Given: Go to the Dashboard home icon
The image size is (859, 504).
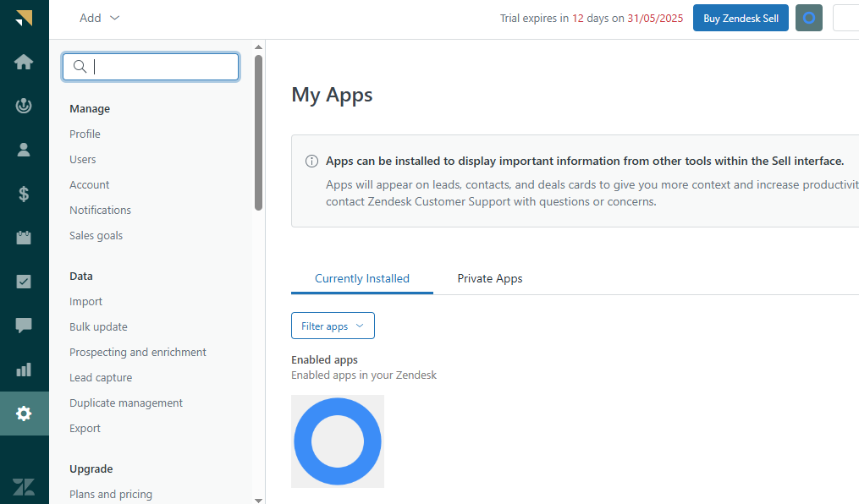Looking at the screenshot, I should (24, 62).
